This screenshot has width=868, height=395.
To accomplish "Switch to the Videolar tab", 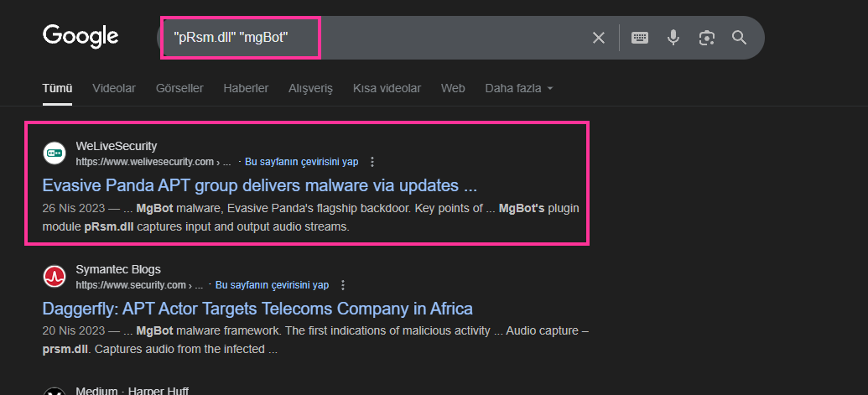I will tap(114, 89).
